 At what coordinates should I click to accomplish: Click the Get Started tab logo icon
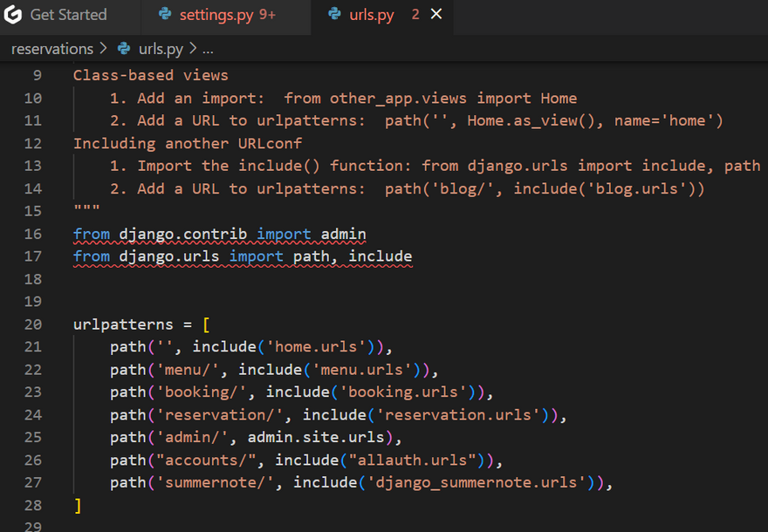(13, 15)
